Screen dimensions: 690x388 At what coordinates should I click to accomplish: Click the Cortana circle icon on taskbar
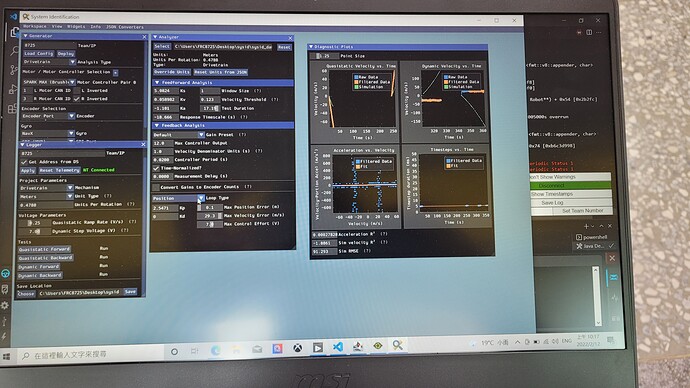174,351
